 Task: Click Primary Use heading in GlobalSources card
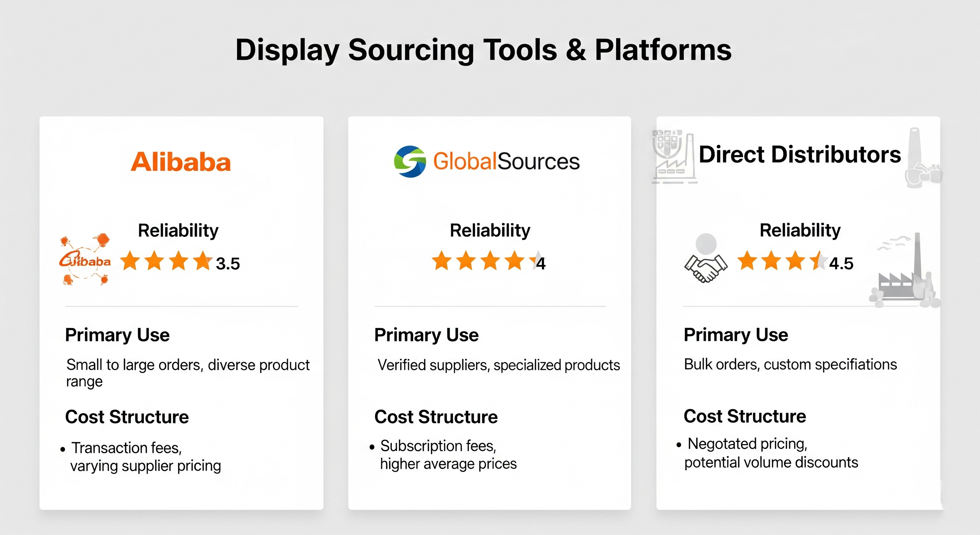tap(426, 335)
